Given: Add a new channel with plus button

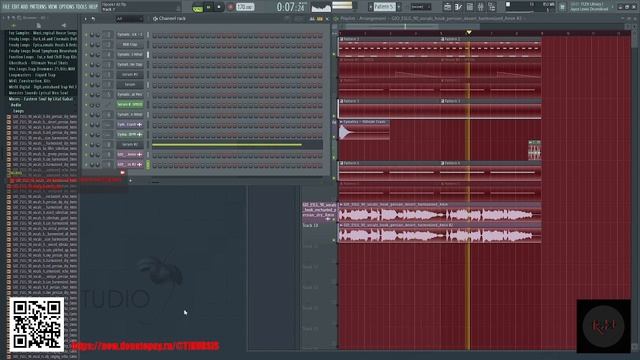Looking at the screenshot, I should (130, 180).
